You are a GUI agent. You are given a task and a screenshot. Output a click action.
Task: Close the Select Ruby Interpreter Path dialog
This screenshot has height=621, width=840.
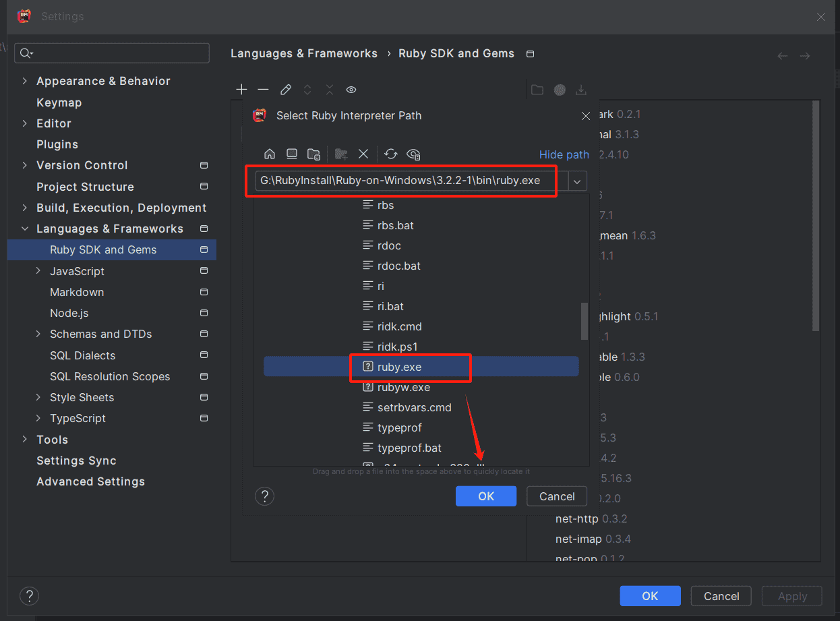[x=586, y=116]
